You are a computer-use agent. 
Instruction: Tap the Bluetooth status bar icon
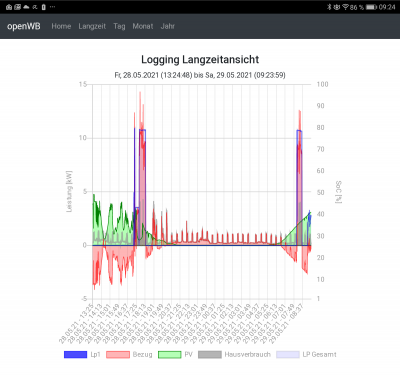click(329, 7)
